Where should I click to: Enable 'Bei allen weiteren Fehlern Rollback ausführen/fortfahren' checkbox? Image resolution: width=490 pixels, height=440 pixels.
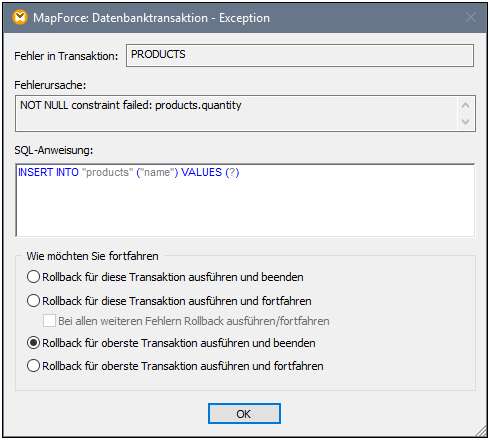click(49, 321)
